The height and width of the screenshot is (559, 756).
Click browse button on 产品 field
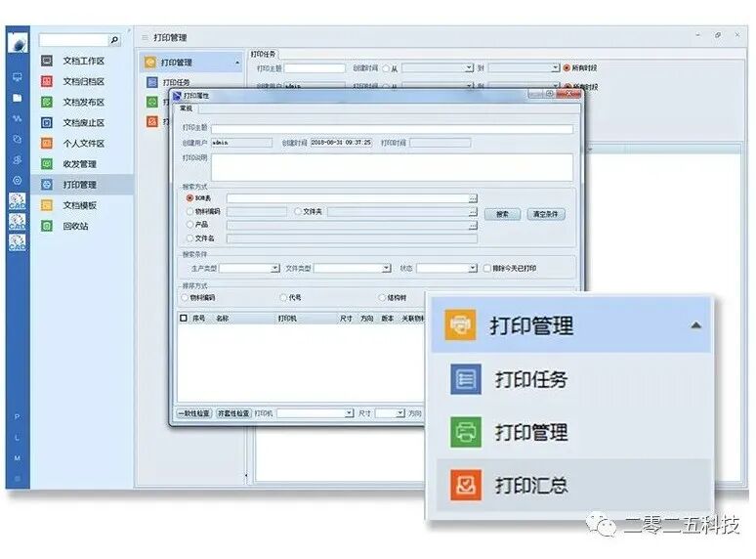click(x=473, y=225)
